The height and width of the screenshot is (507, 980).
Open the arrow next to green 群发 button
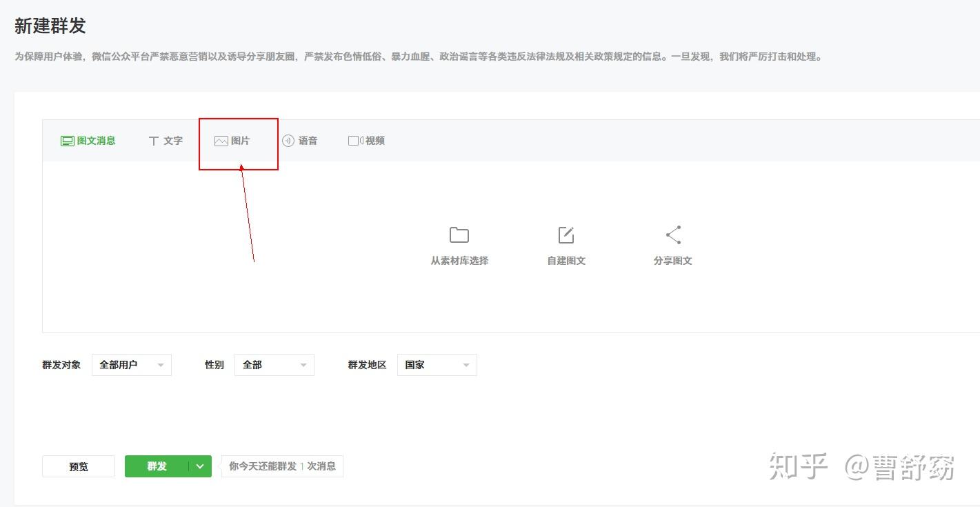pos(200,466)
